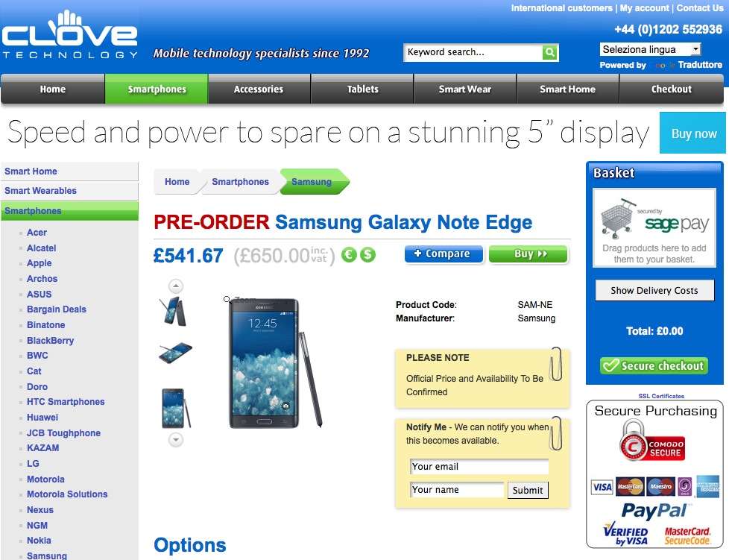Viewport: 729px width, 560px height.
Task: Click the green Buy button
Action: (528, 254)
